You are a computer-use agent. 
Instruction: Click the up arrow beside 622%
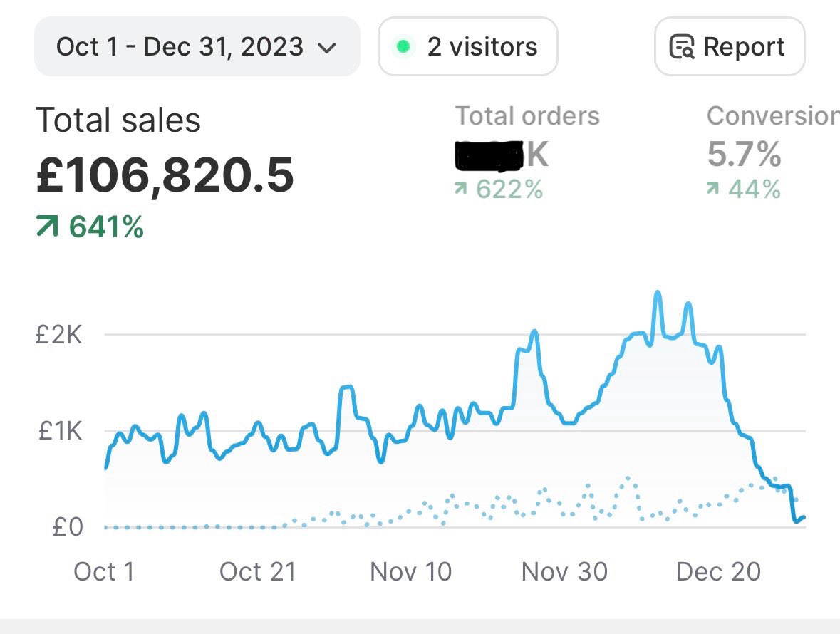(x=461, y=188)
